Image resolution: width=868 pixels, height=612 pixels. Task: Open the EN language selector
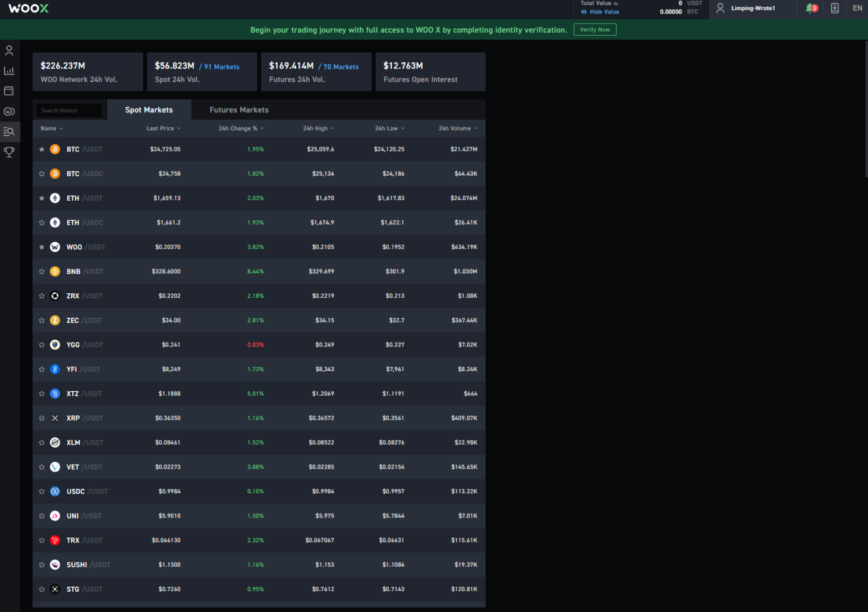[857, 8]
